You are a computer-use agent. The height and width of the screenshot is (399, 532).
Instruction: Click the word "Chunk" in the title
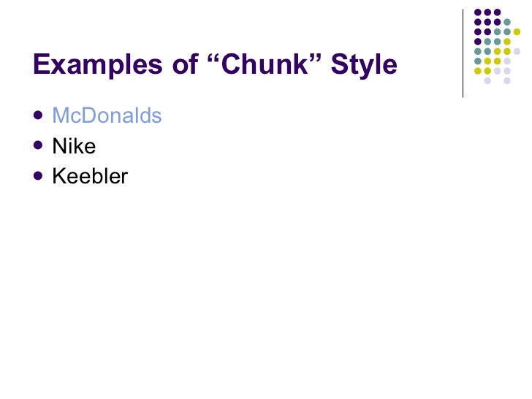click(x=267, y=65)
